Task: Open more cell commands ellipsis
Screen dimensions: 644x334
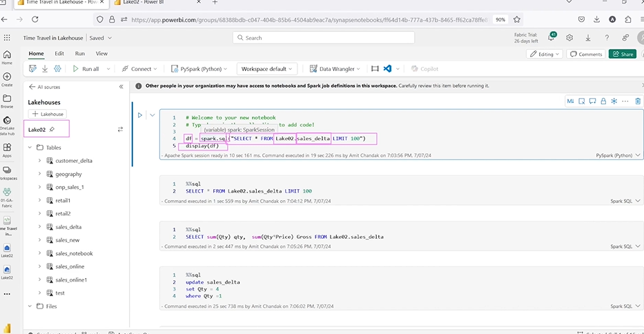Action: (x=625, y=101)
